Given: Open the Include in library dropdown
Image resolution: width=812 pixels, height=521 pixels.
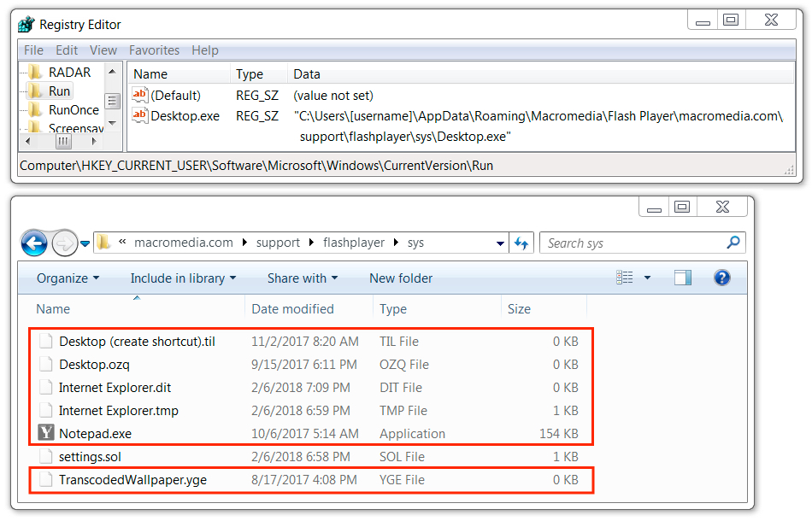Looking at the screenshot, I should pyautogui.click(x=183, y=278).
